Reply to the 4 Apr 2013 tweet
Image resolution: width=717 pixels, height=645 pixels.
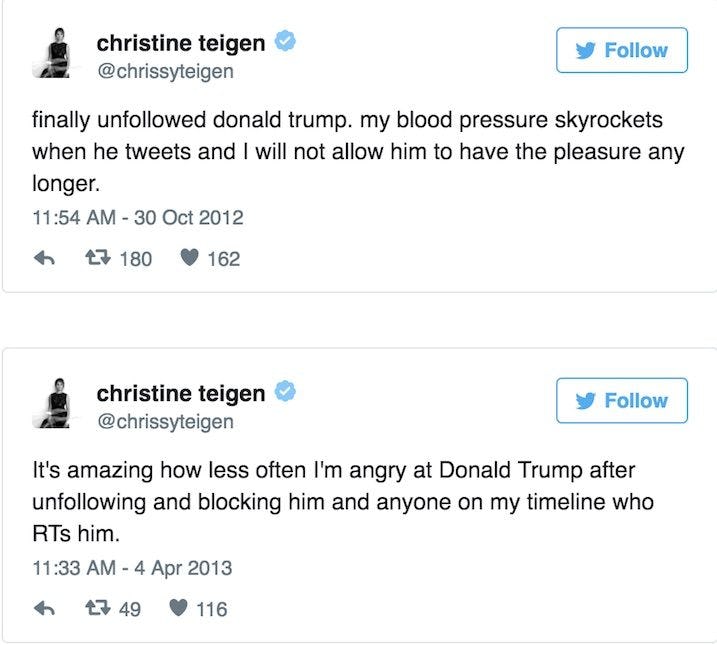point(44,608)
